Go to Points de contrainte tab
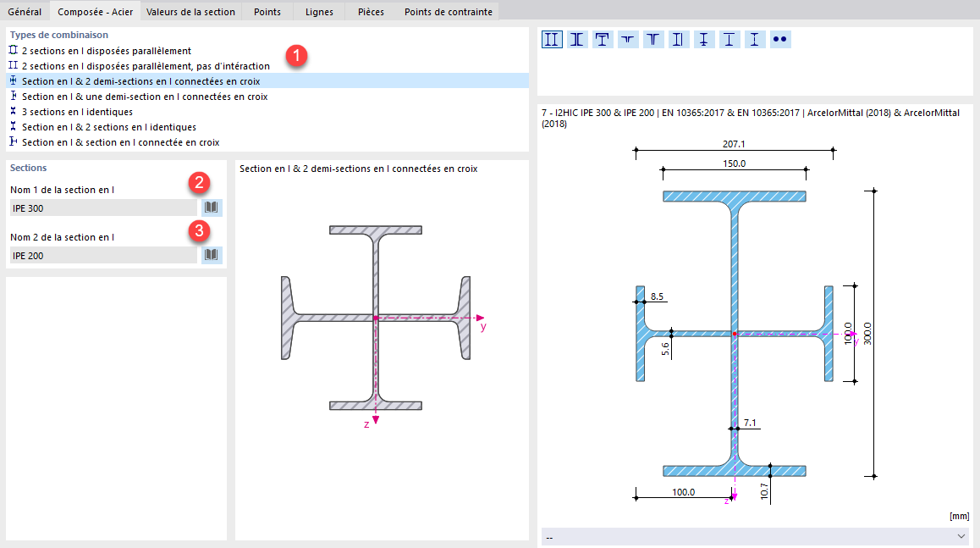This screenshot has height=548, width=980. click(449, 11)
